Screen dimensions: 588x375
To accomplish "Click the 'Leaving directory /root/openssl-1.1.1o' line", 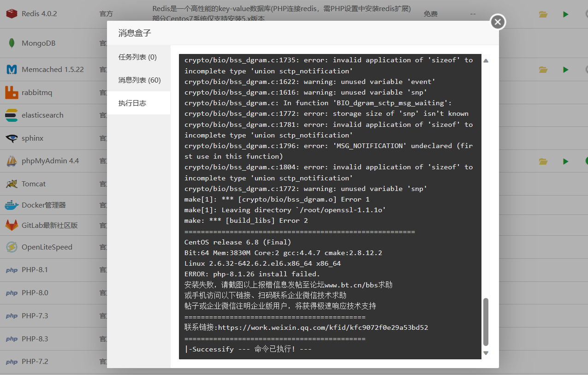I will tap(285, 210).
